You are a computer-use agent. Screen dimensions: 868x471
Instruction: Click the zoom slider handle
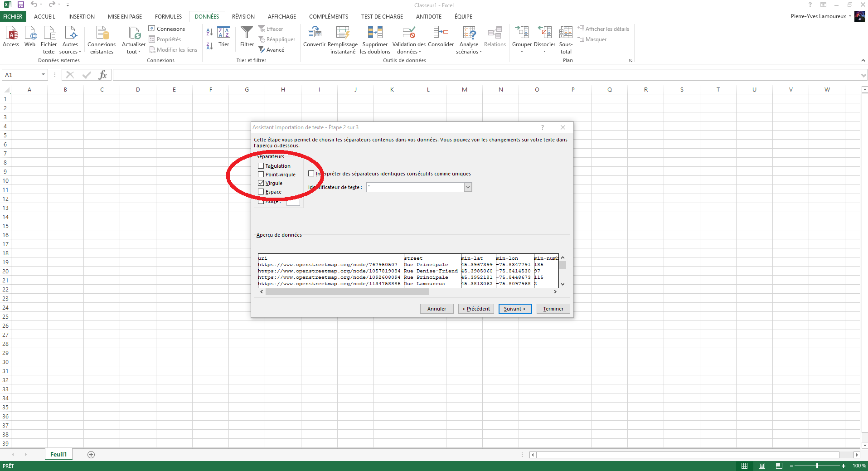817,466
